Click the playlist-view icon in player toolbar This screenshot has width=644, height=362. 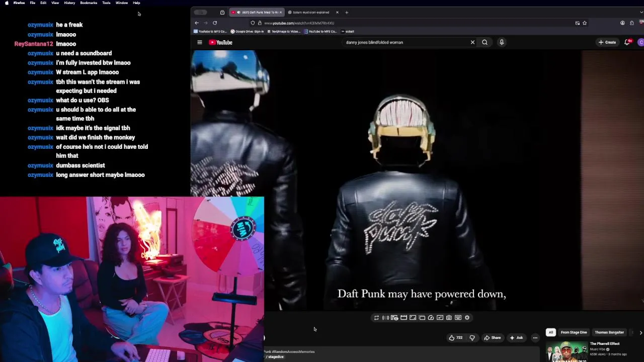pos(394,318)
